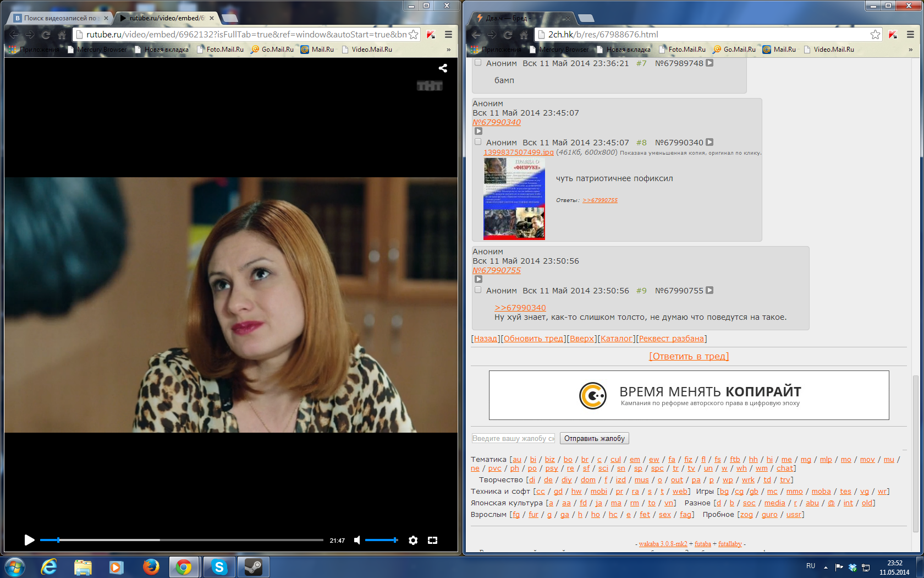The height and width of the screenshot is (578, 924).
Task: Open the /biz/ board link
Action: click(x=550, y=460)
